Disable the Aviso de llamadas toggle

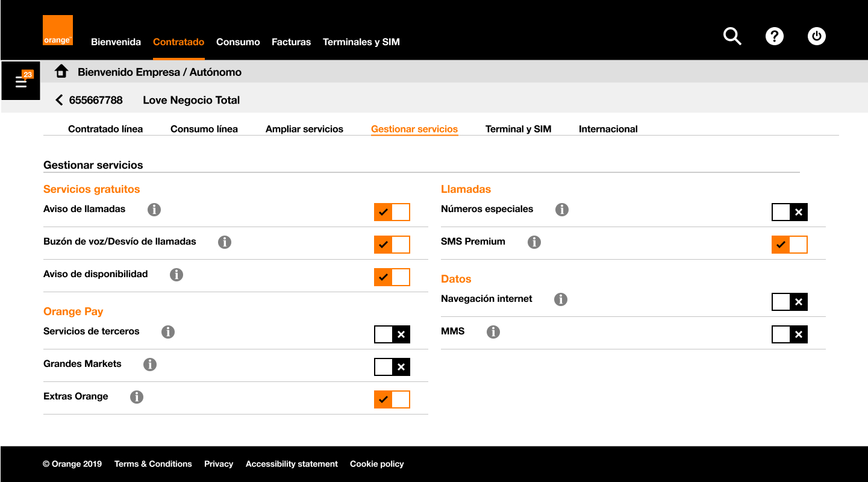coord(392,212)
